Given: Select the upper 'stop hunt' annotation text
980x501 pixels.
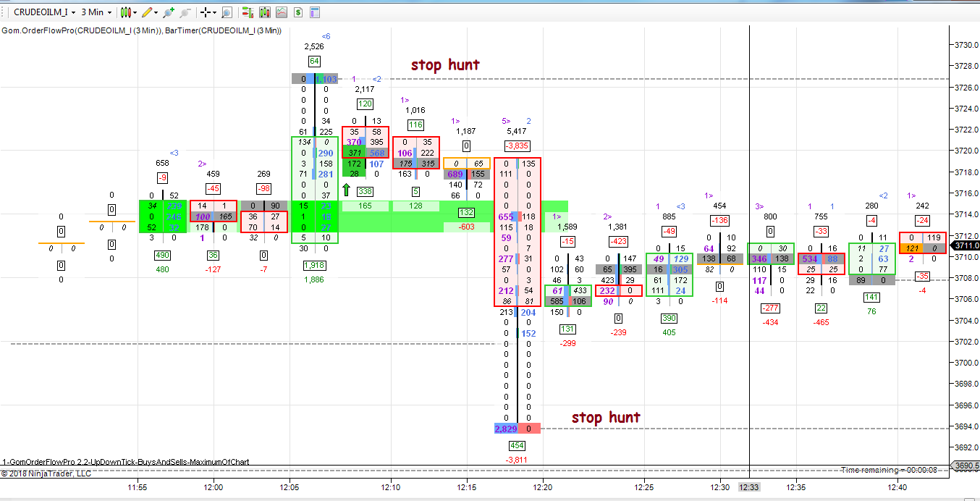Looking at the screenshot, I should pos(445,65).
